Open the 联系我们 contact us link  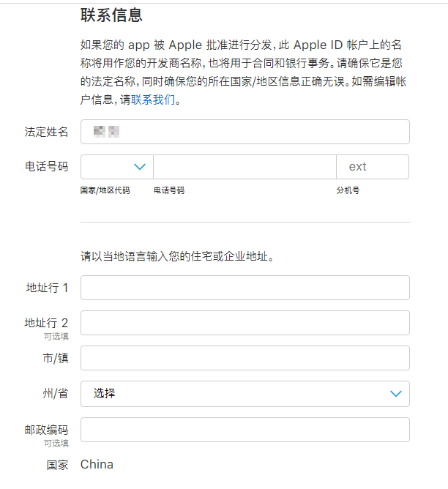tap(154, 100)
